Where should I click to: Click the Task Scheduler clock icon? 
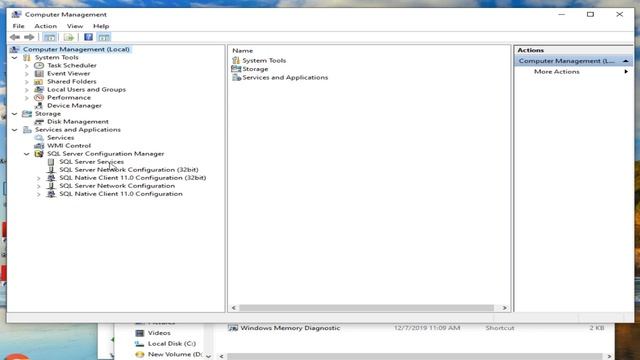pyautogui.click(x=39, y=65)
